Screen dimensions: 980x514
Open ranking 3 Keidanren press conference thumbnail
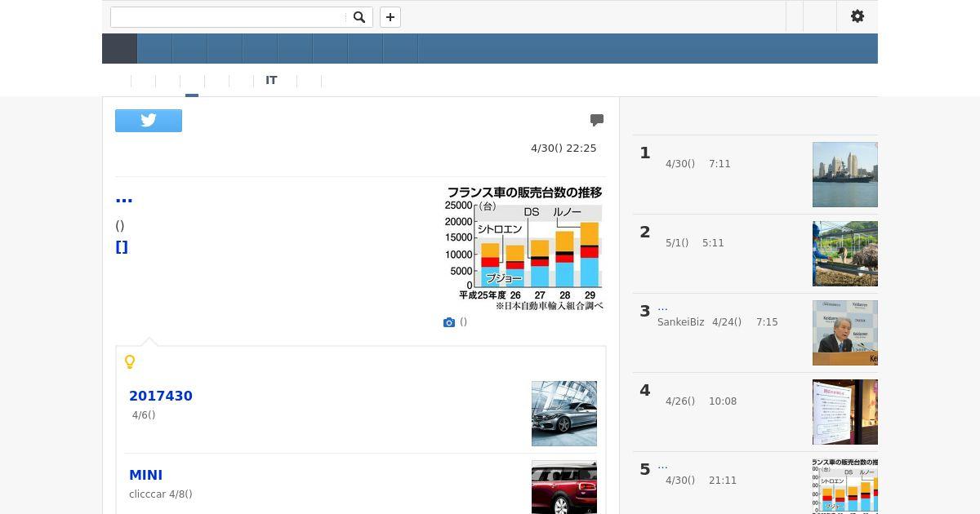point(845,333)
